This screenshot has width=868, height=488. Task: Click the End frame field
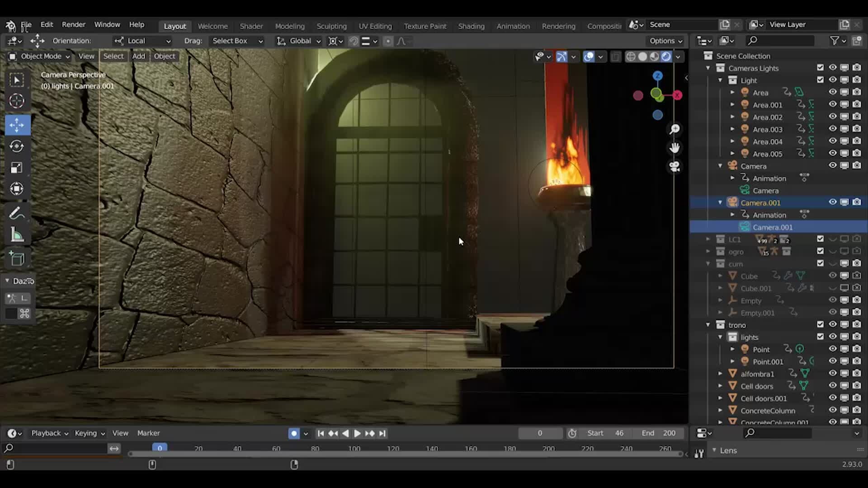[x=659, y=433]
